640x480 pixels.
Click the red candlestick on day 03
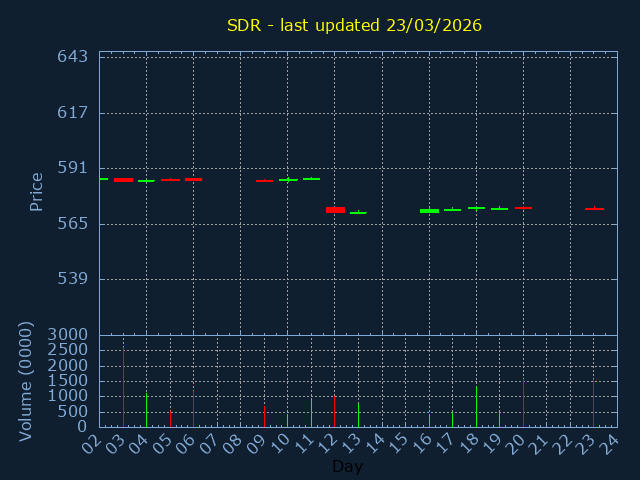pos(123,180)
